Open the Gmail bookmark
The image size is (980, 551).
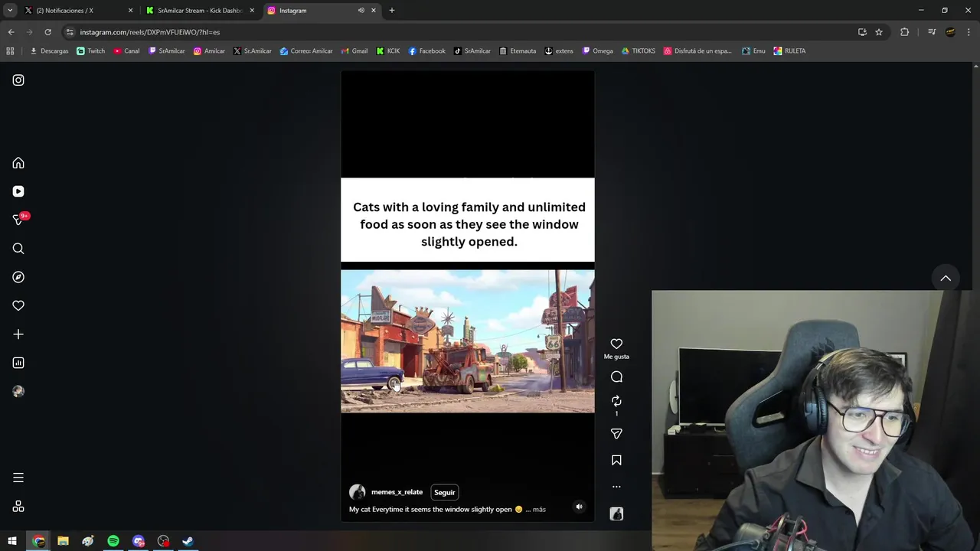[x=354, y=51]
